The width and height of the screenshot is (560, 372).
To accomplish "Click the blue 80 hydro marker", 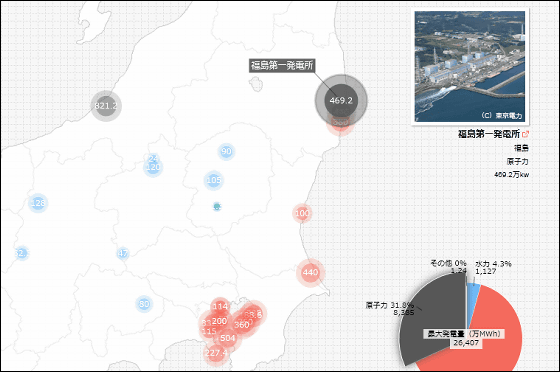I will [144, 304].
